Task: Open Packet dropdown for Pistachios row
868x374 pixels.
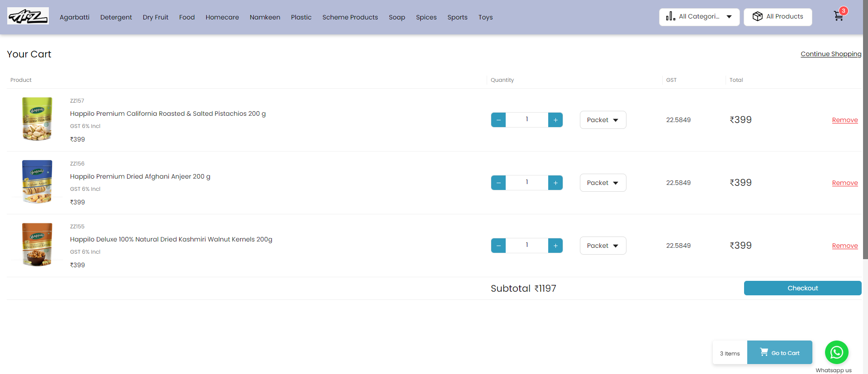Action: click(x=603, y=120)
